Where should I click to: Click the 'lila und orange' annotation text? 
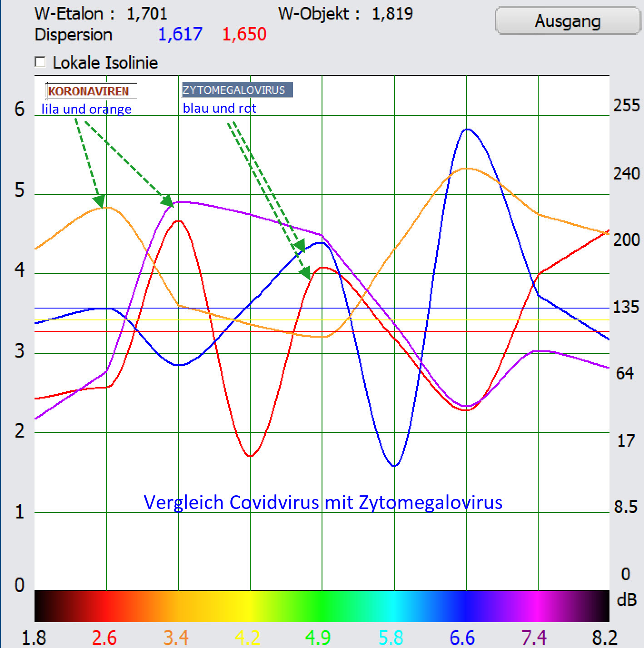tap(86, 109)
